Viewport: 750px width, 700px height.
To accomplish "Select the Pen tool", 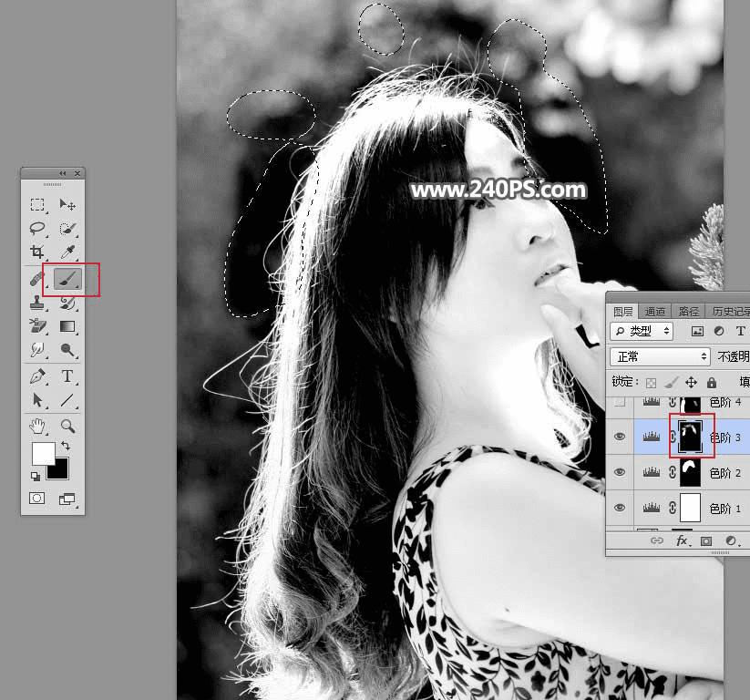I will click(x=37, y=376).
